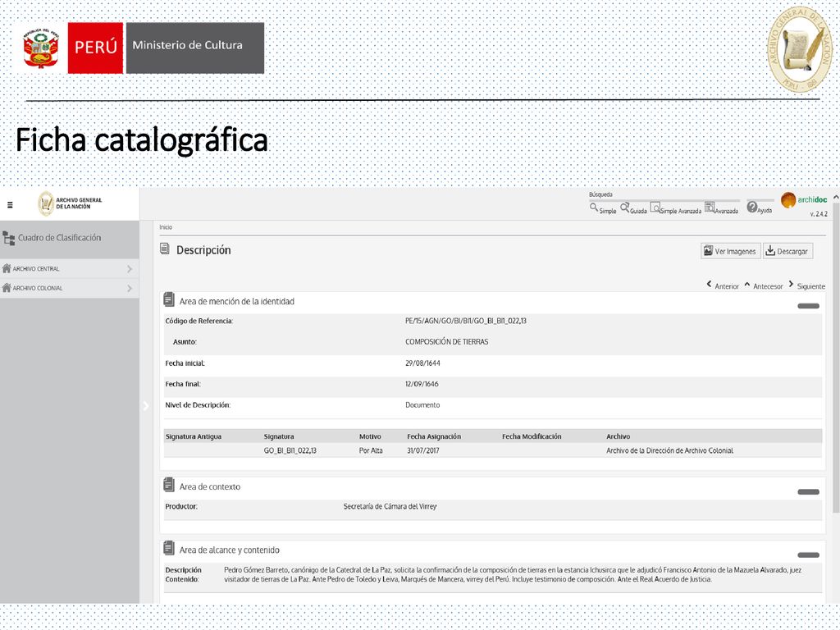Open the hamburger menu in the sidebar header
The image size is (840, 630).
pyautogui.click(x=10, y=204)
